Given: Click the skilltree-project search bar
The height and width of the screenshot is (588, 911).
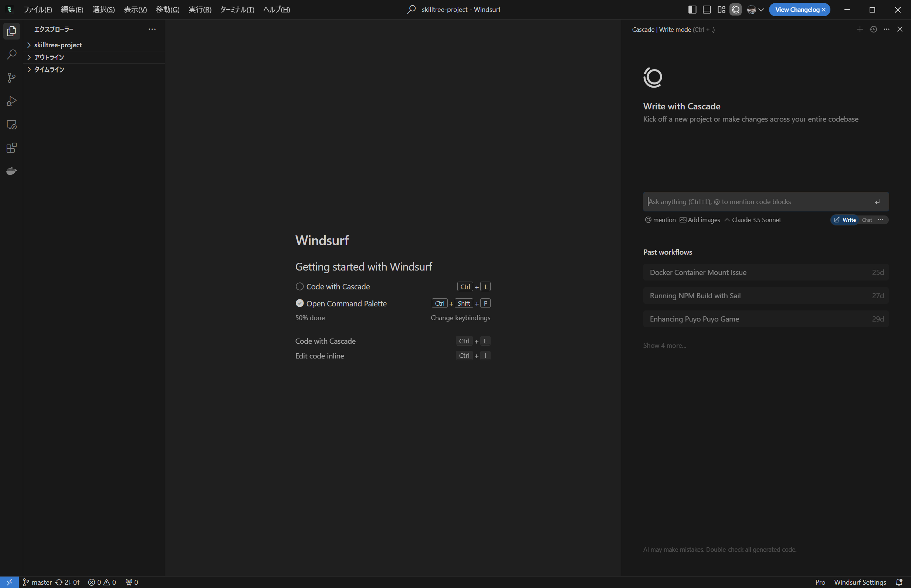Looking at the screenshot, I should coord(454,10).
